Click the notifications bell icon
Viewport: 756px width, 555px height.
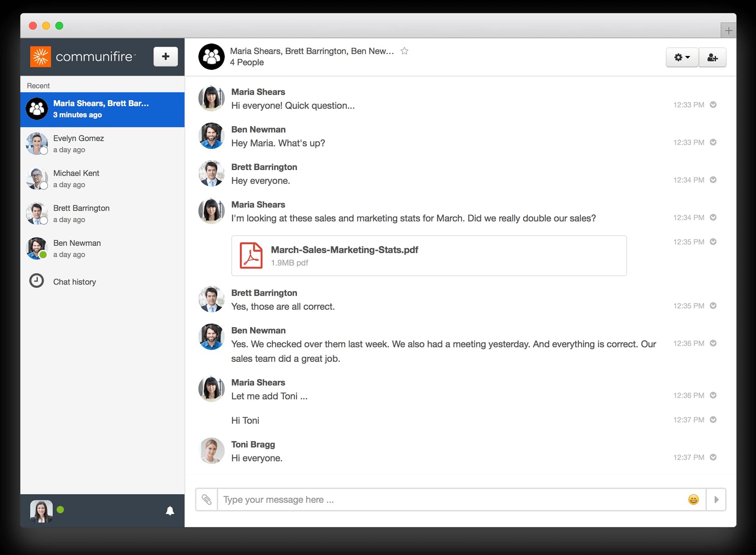point(170,511)
